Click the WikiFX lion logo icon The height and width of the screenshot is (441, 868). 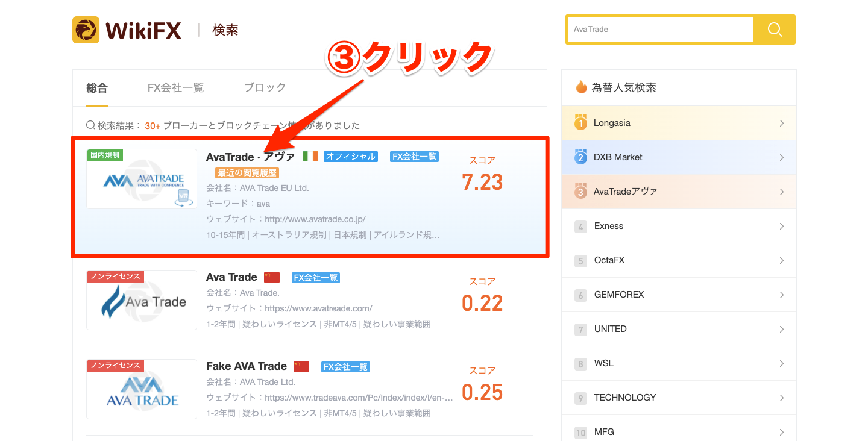[x=86, y=30]
